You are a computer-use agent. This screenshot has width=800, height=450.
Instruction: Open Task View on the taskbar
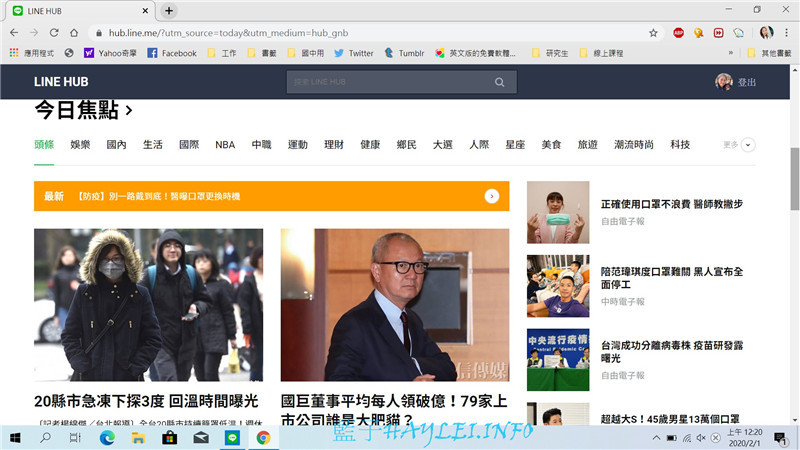75,438
